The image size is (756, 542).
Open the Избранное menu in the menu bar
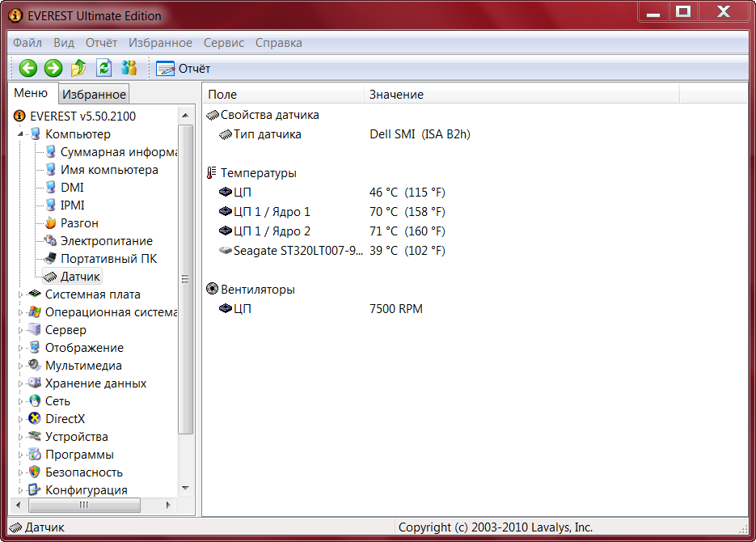(x=160, y=43)
